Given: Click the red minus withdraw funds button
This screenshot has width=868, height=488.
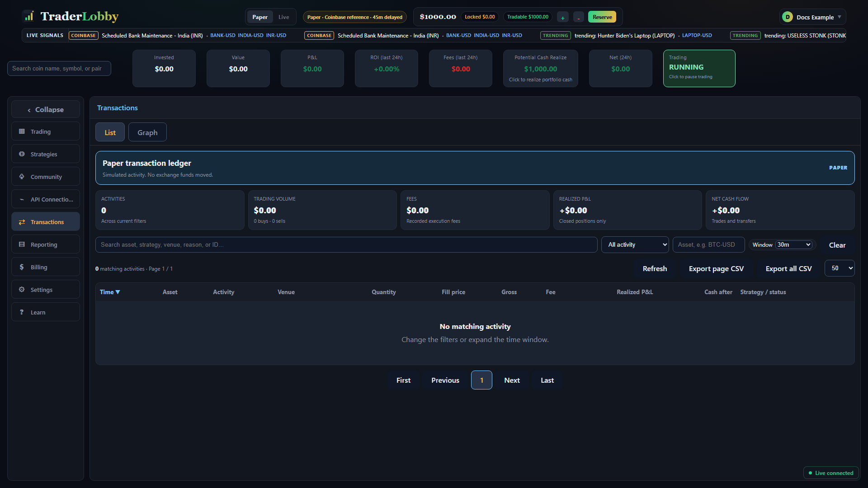Looking at the screenshot, I should pyautogui.click(x=578, y=17).
